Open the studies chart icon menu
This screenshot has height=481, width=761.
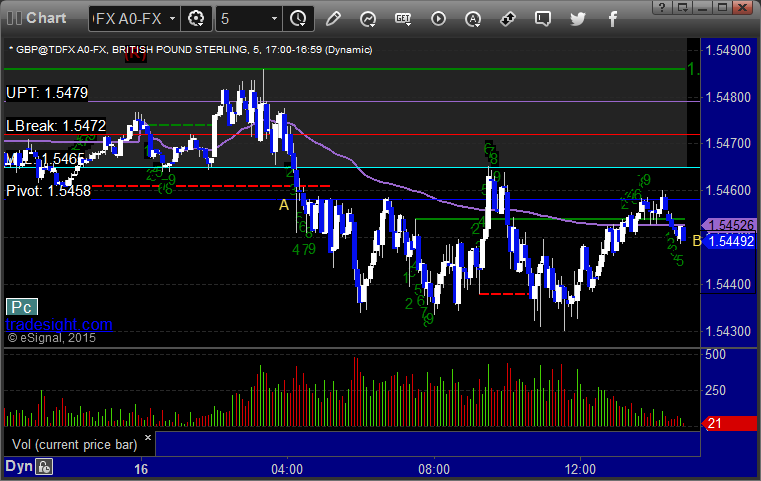[368, 19]
